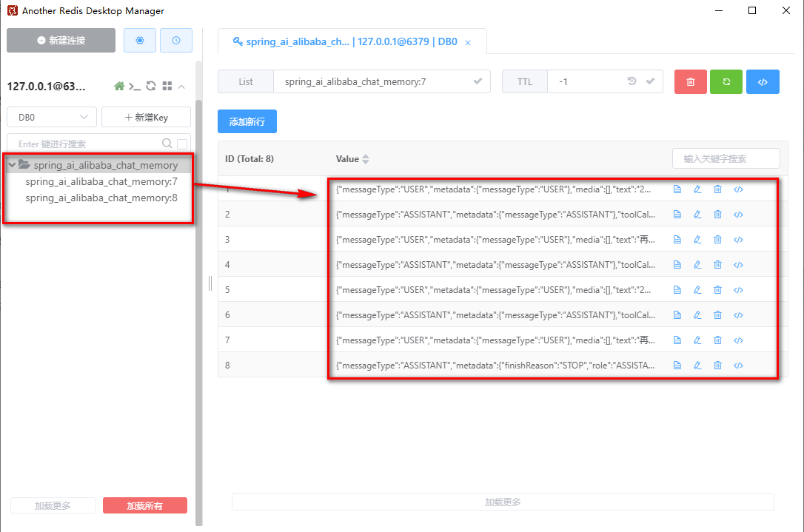Screen dimensions: 804x532
Task: Click the sidebar 加载更多 button
Action: (x=53, y=506)
